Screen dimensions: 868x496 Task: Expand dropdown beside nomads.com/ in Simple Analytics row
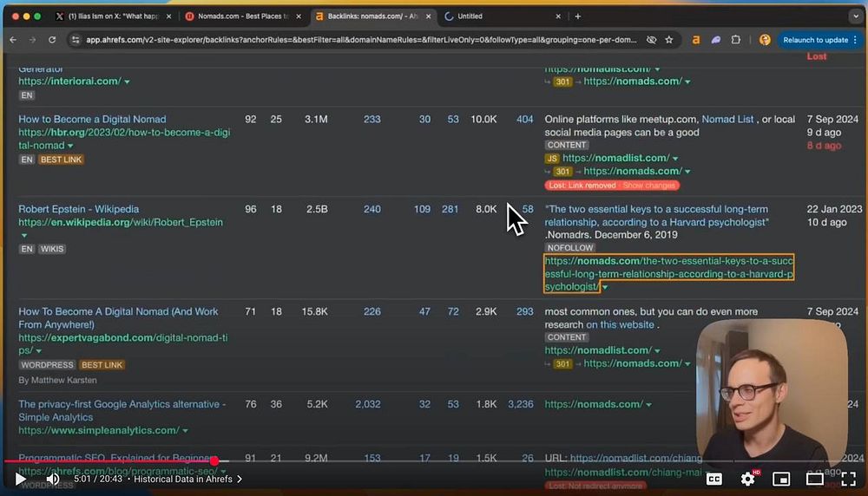[x=648, y=405]
